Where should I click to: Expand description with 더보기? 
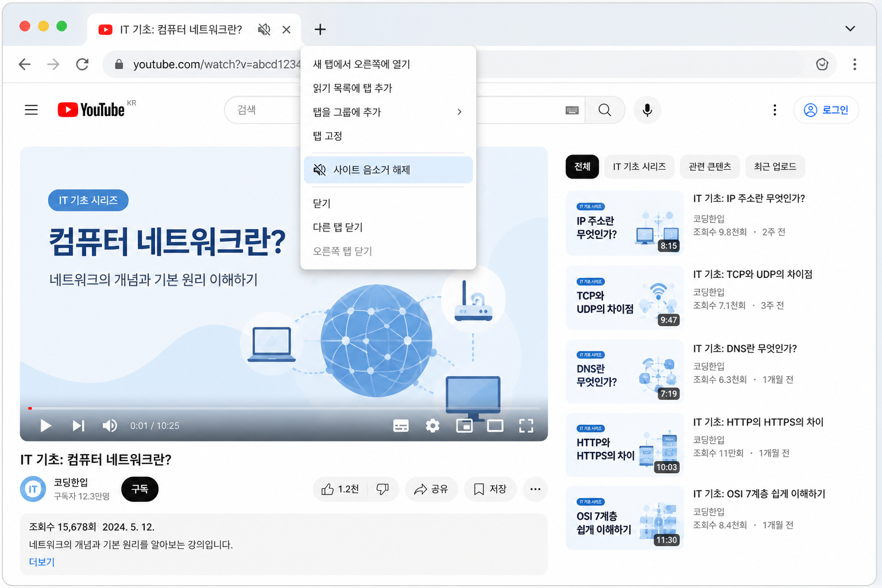(42, 562)
